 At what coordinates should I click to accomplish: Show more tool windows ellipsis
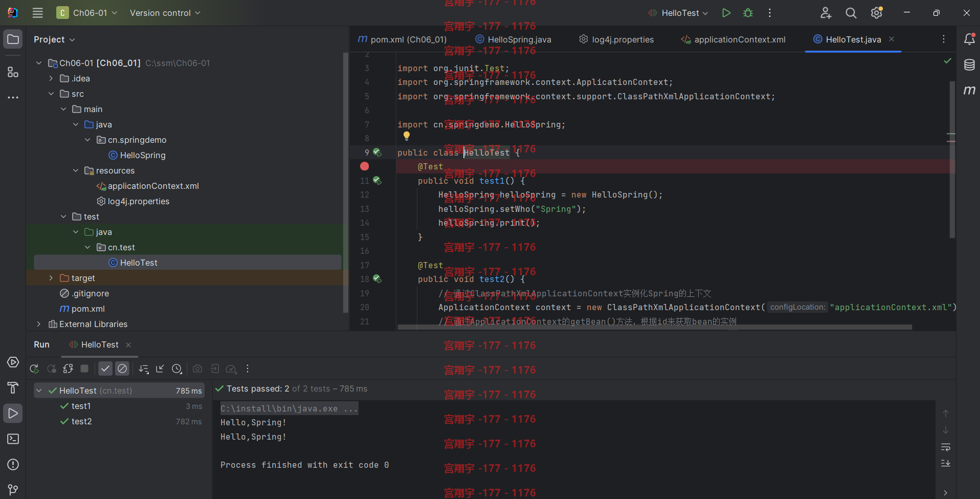tap(13, 97)
